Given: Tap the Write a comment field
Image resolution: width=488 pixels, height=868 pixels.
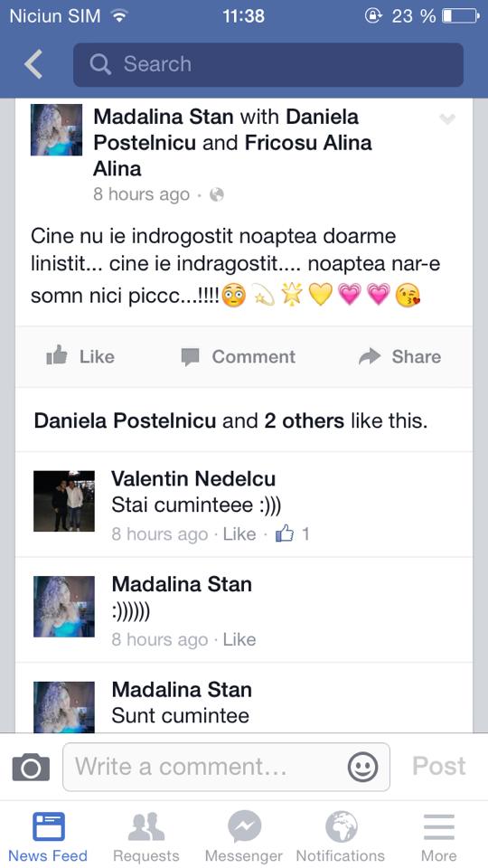Looking at the screenshot, I should tap(226, 768).
